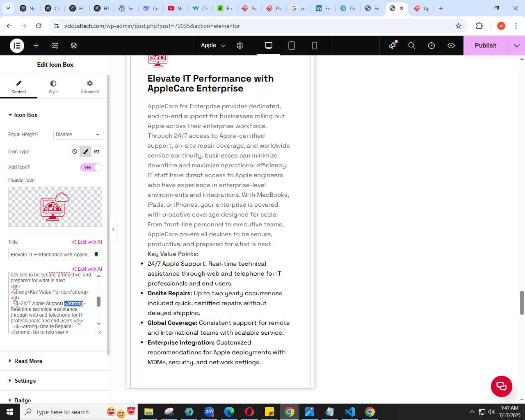Image resolution: width=525 pixels, height=420 pixels.
Task: Click the Header Icon image preview
Action: (55, 207)
